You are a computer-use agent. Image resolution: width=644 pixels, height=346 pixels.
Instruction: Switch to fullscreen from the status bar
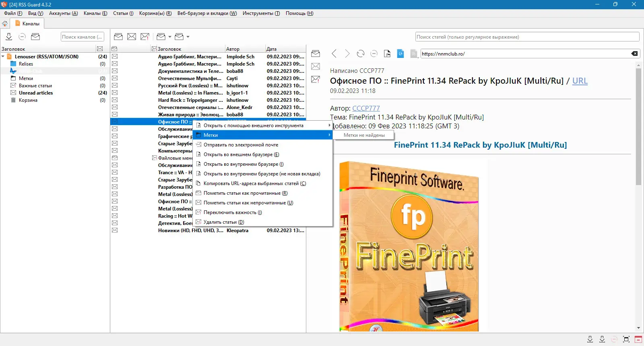tap(626, 339)
